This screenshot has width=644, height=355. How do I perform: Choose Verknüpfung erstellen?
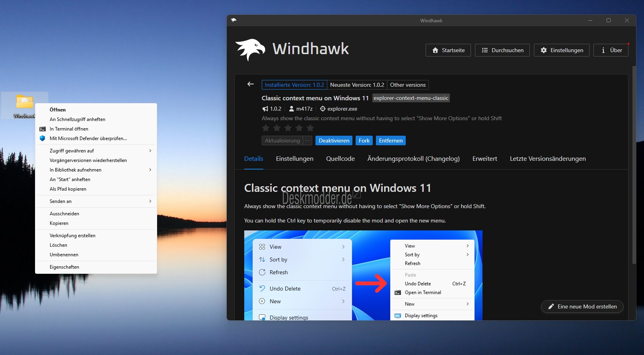coord(96,236)
